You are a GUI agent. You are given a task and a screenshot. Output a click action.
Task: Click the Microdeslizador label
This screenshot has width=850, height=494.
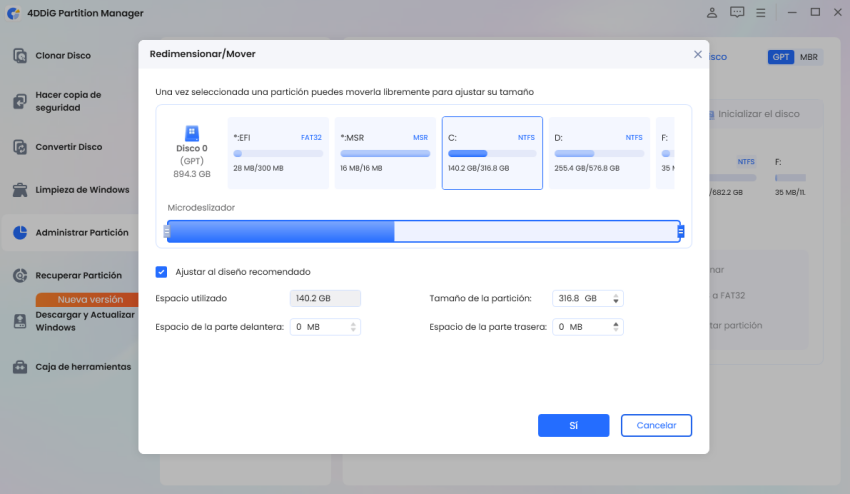(x=201, y=208)
